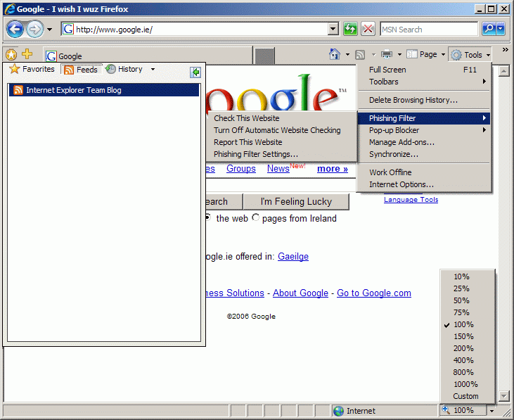The height and width of the screenshot is (420, 514).
Task: Click the News link
Action: (278, 169)
